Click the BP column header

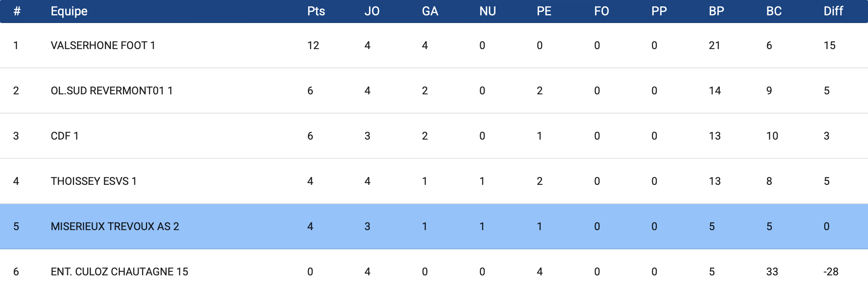click(716, 11)
